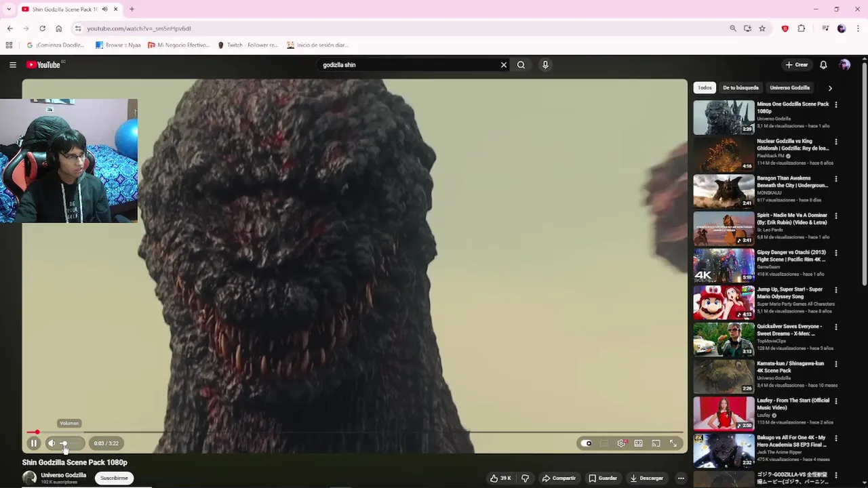The height and width of the screenshot is (488, 868).
Task: Open options for Jump Up, Super Star video
Action: tap(836, 290)
